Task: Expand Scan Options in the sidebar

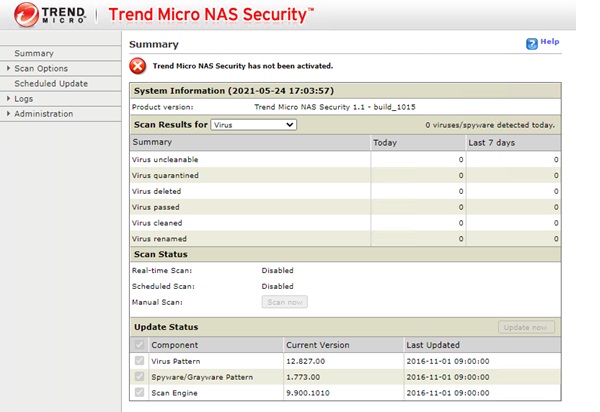Action: pyautogui.click(x=8, y=68)
